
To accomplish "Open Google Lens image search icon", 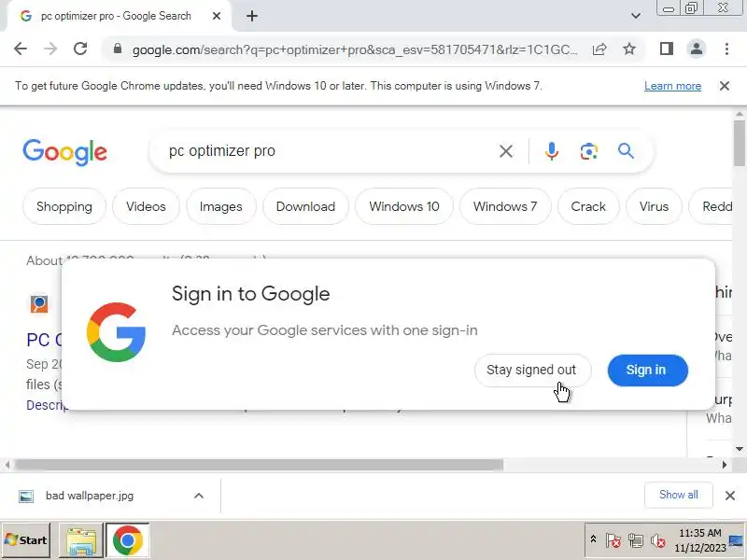I will [589, 151].
